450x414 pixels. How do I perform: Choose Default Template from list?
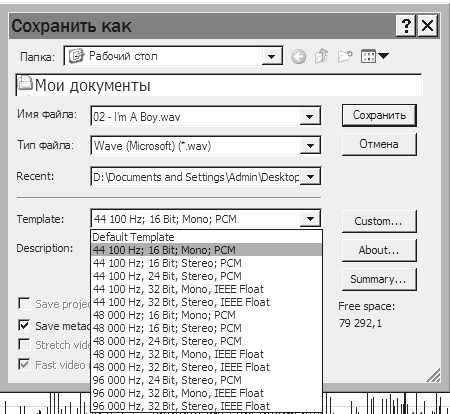206,237
